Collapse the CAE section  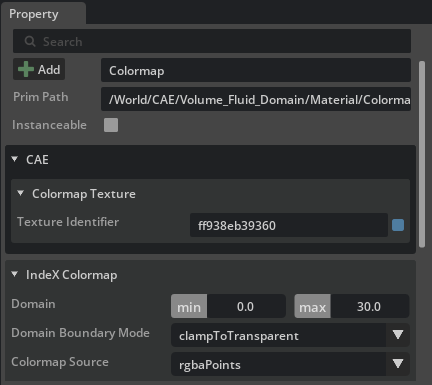(x=15, y=159)
